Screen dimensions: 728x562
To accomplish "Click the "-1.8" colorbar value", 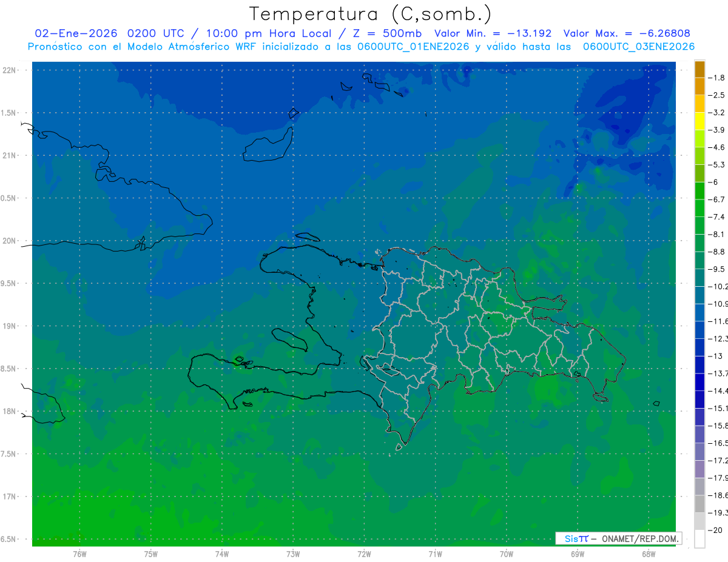I will (717, 78).
